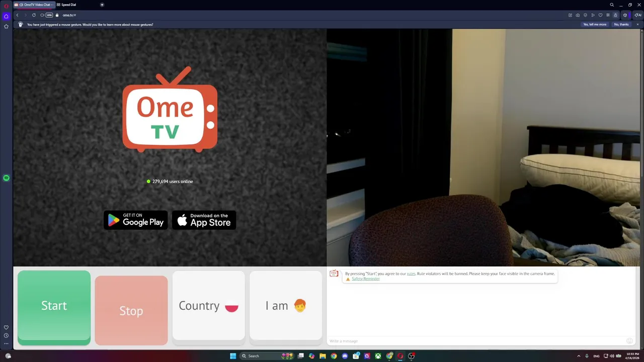Open the Opera player icon
644x362 pixels.
coord(593,15)
